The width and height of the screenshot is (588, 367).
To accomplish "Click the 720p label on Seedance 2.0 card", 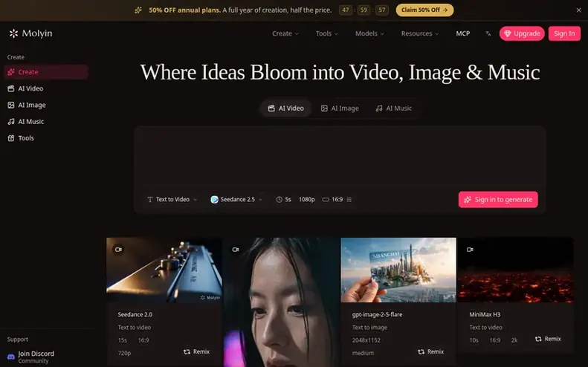I will point(124,353).
